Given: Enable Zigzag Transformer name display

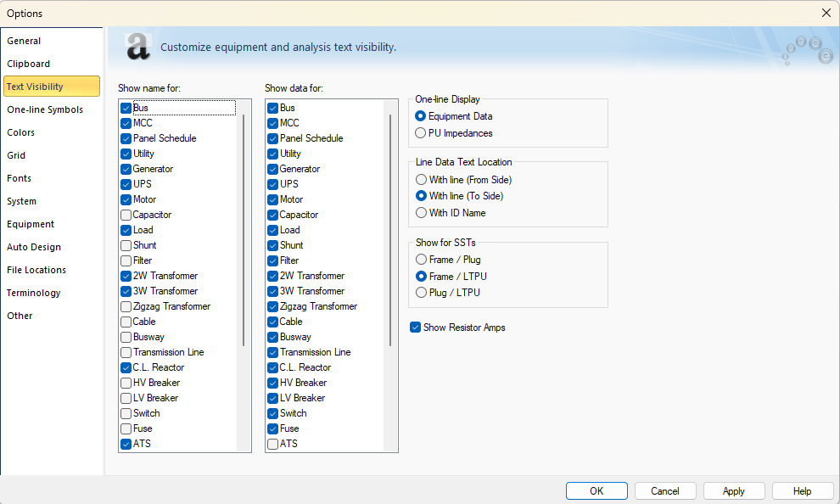Looking at the screenshot, I should [x=126, y=306].
